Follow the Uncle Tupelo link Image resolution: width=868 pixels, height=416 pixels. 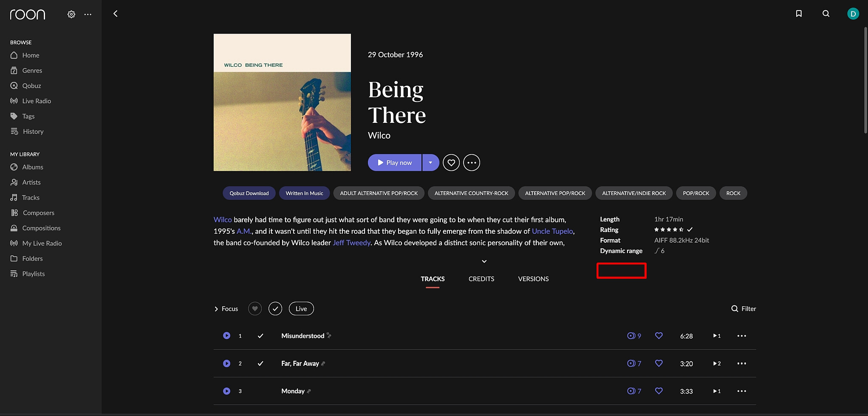pyautogui.click(x=552, y=232)
